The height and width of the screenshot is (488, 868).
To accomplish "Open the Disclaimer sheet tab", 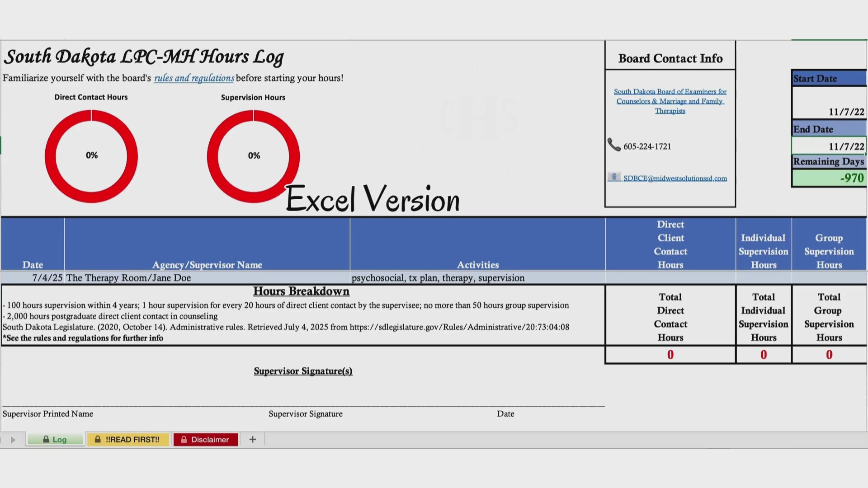I will [206, 439].
